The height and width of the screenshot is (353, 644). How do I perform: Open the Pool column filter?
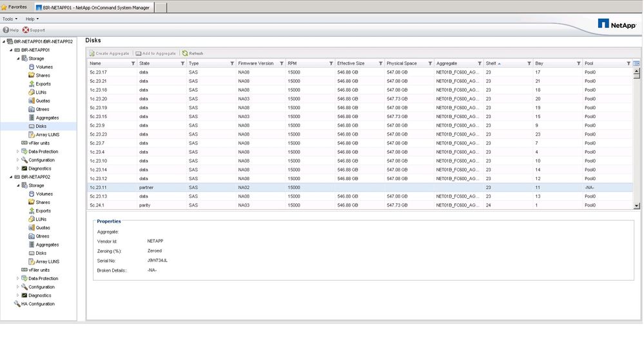629,63
